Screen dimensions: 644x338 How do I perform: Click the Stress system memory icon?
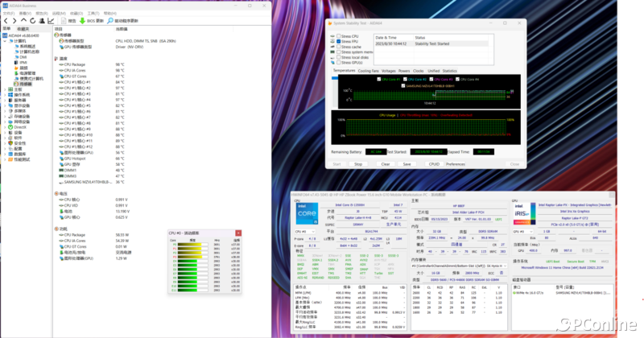[x=332, y=52]
